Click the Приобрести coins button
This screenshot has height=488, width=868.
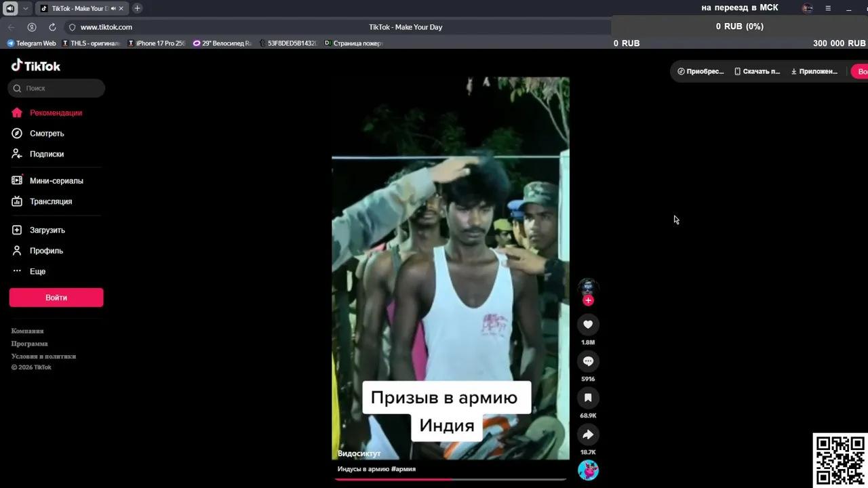click(701, 71)
